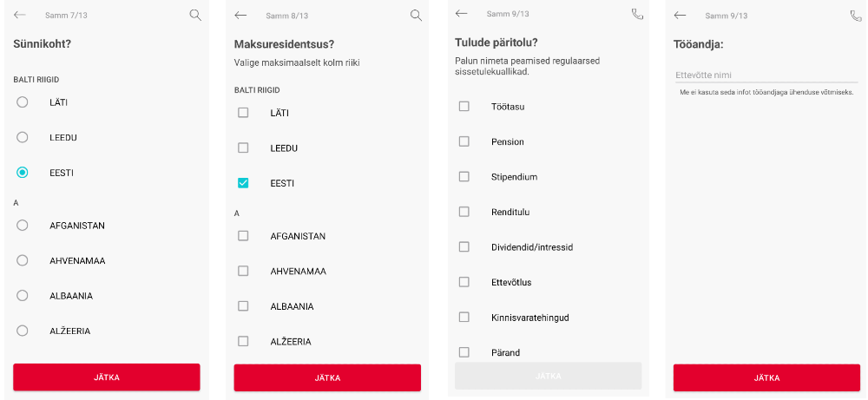Open search on Sünnikoht screen
The image size is (868, 400).
[194, 15]
